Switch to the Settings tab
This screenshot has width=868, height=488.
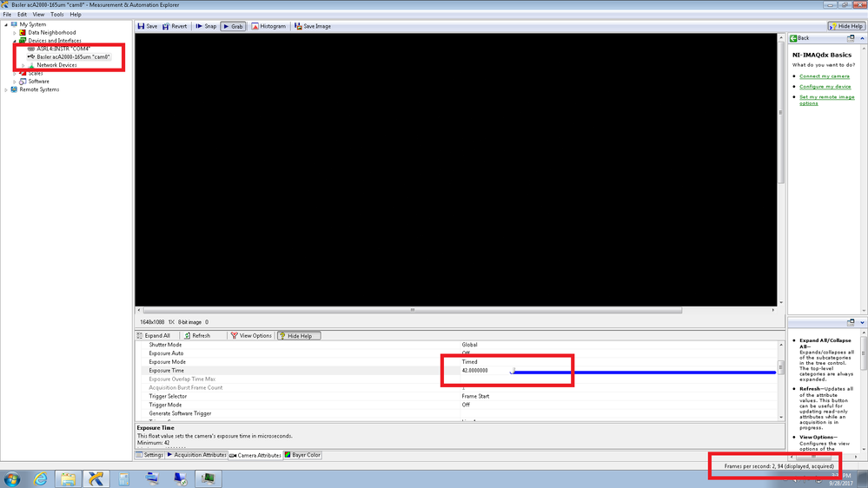click(x=149, y=455)
